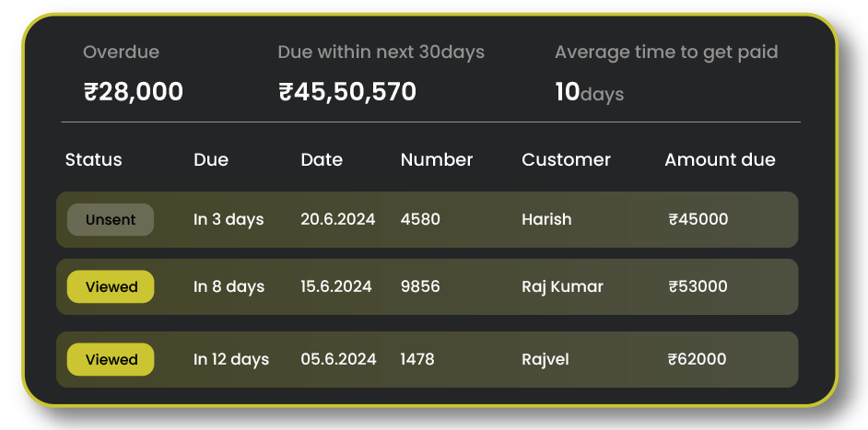Open invoice number 4580
The image size is (868, 430).
click(420, 220)
